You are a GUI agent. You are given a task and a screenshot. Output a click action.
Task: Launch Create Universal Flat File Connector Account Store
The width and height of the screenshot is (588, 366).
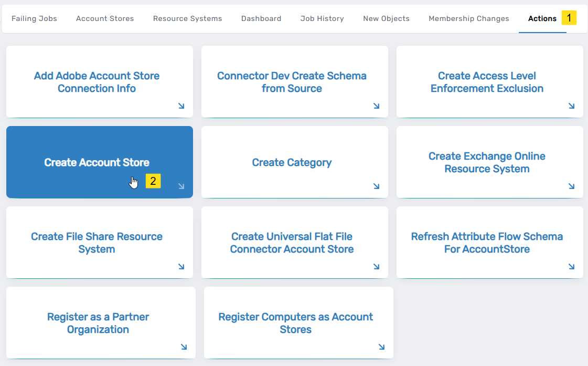tap(292, 243)
